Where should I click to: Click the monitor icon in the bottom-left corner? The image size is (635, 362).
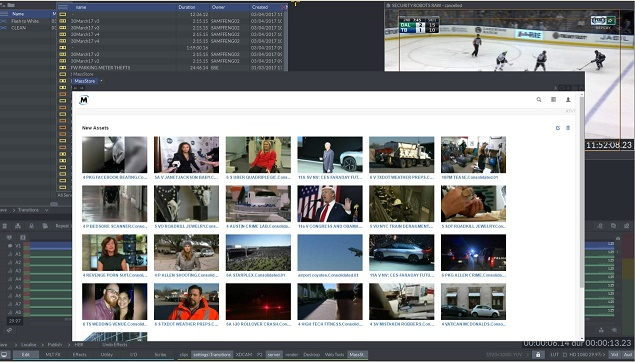tap(4, 355)
